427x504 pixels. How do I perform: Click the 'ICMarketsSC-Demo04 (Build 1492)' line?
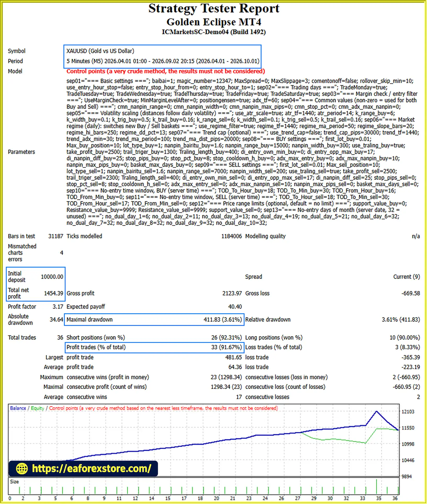[214, 32]
